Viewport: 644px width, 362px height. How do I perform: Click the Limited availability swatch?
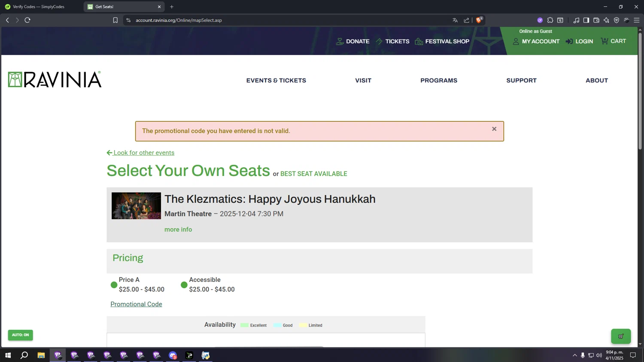(x=303, y=325)
